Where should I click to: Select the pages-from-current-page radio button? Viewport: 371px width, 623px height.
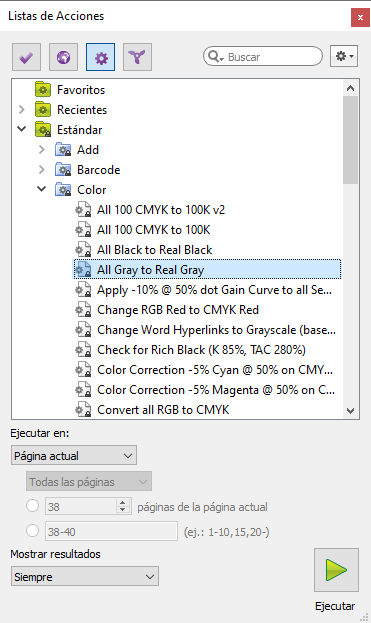(x=32, y=506)
